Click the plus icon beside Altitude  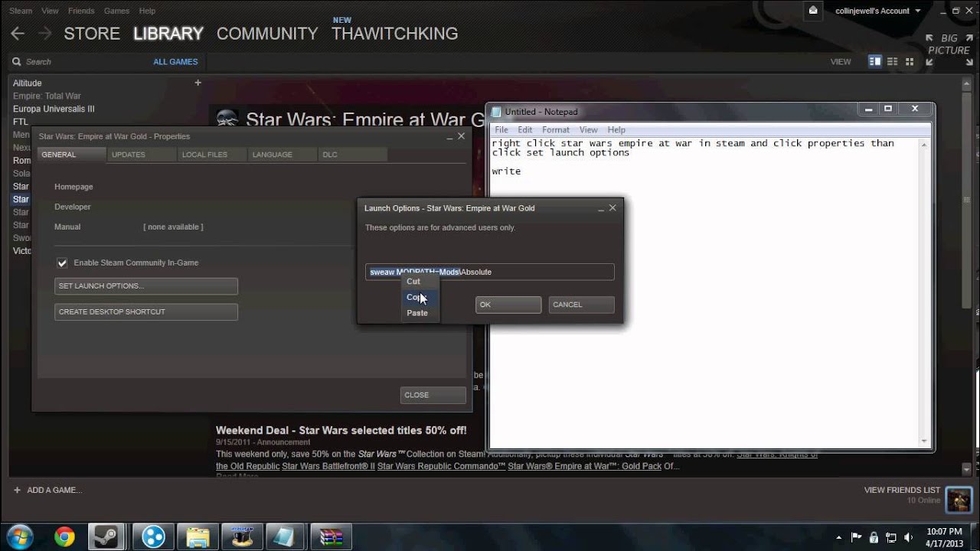pos(198,83)
